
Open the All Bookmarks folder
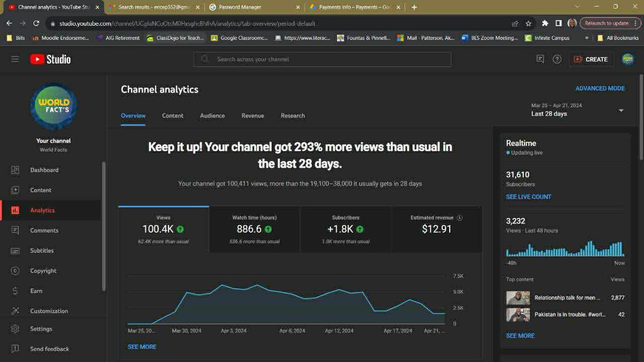pyautogui.click(x=618, y=38)
